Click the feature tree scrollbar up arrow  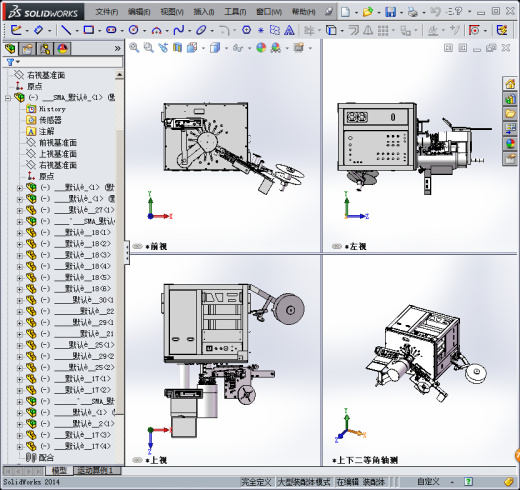coord(119,75)
